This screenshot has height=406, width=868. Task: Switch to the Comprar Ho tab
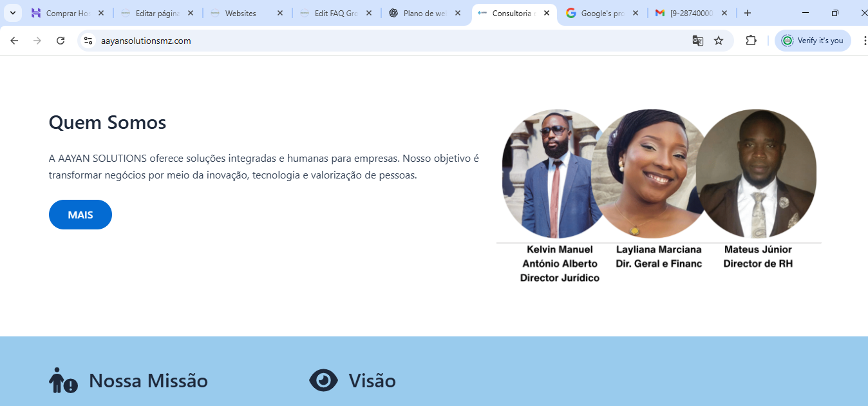point(68,13)
